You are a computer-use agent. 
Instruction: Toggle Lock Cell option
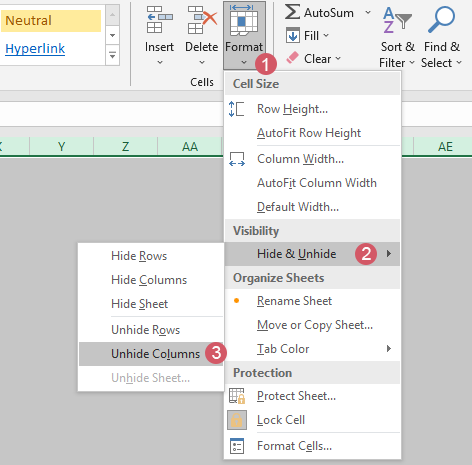312,420
